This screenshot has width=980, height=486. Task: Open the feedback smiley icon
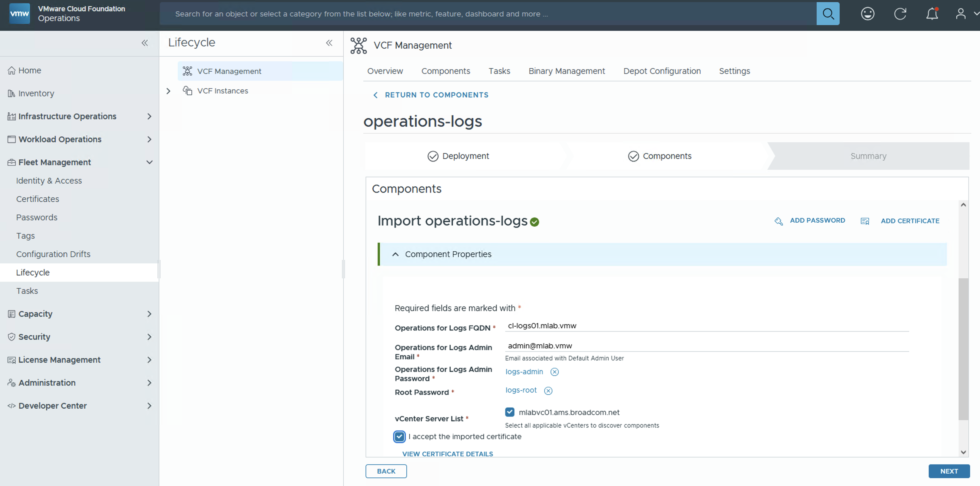(x=867, y=14)
